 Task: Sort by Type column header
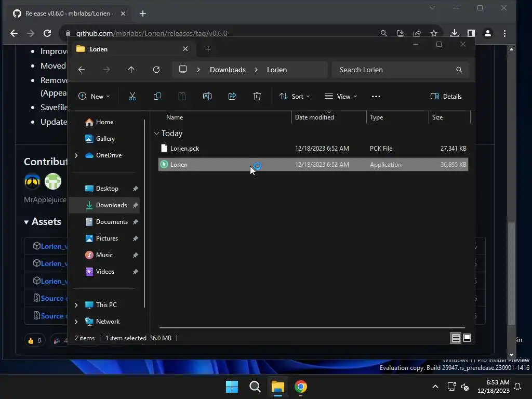[x=376, y=117]
